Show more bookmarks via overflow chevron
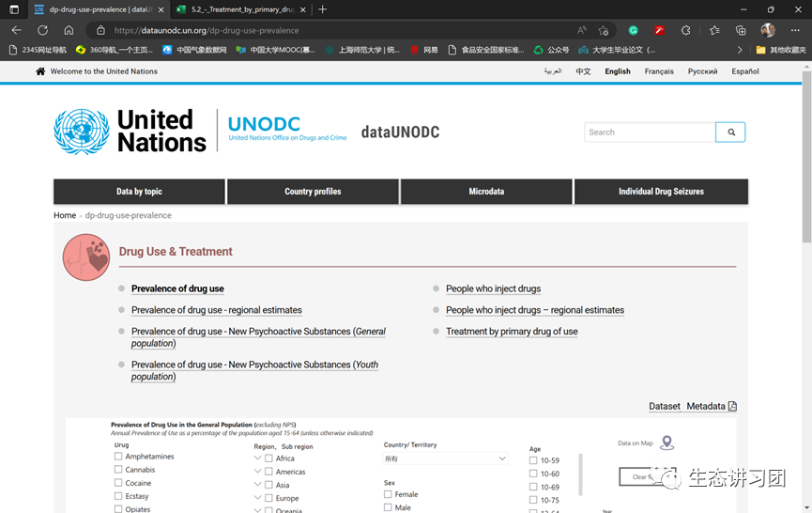 [x=740, y=50]
